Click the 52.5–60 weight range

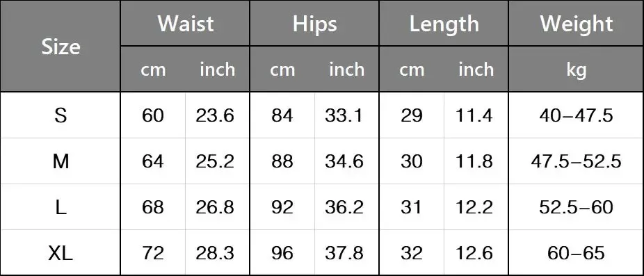pos(577,207)
